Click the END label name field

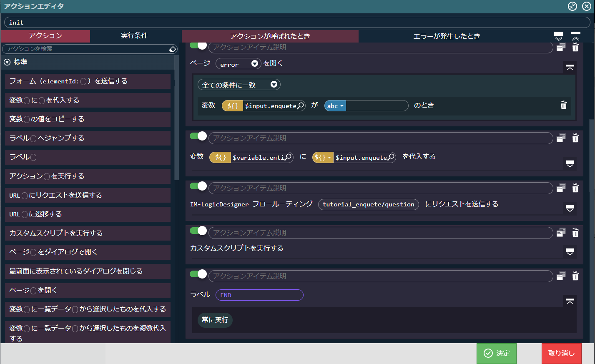pos(259,295)
